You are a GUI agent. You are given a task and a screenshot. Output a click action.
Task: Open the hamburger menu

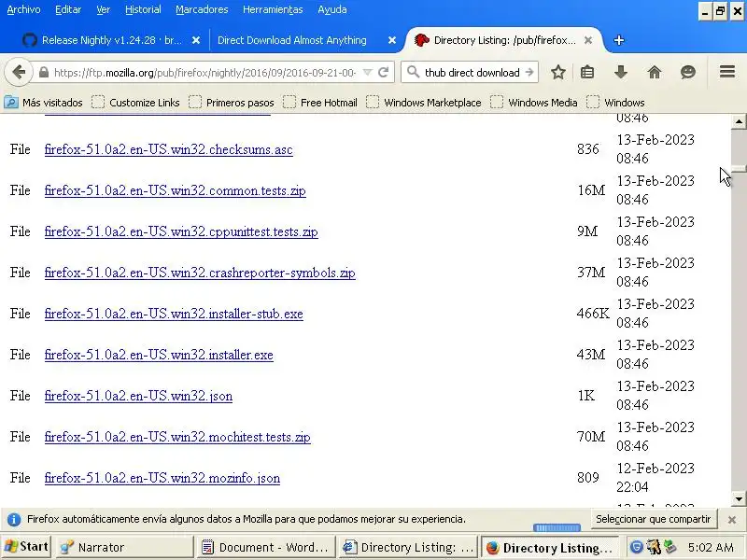click(727, 72)
